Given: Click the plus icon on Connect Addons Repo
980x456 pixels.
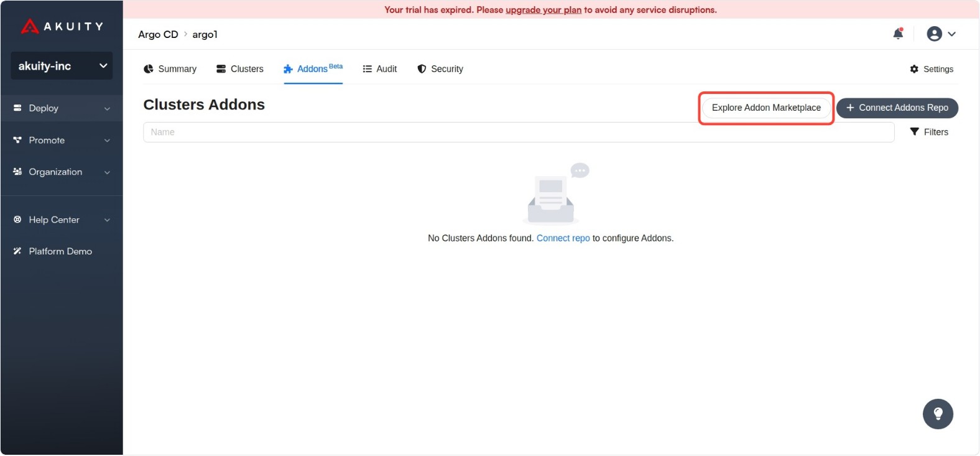Looking at the screenshot, I should 850,108.
